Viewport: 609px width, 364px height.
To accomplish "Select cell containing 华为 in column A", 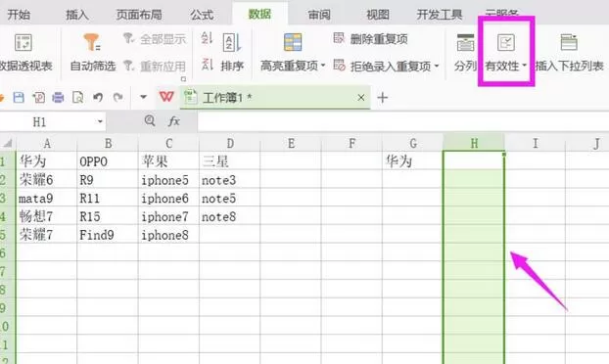I will click(47, 160).
